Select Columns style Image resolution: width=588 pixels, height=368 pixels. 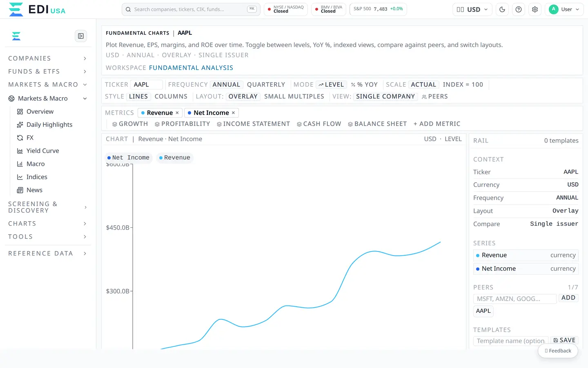tap(171, 96)
